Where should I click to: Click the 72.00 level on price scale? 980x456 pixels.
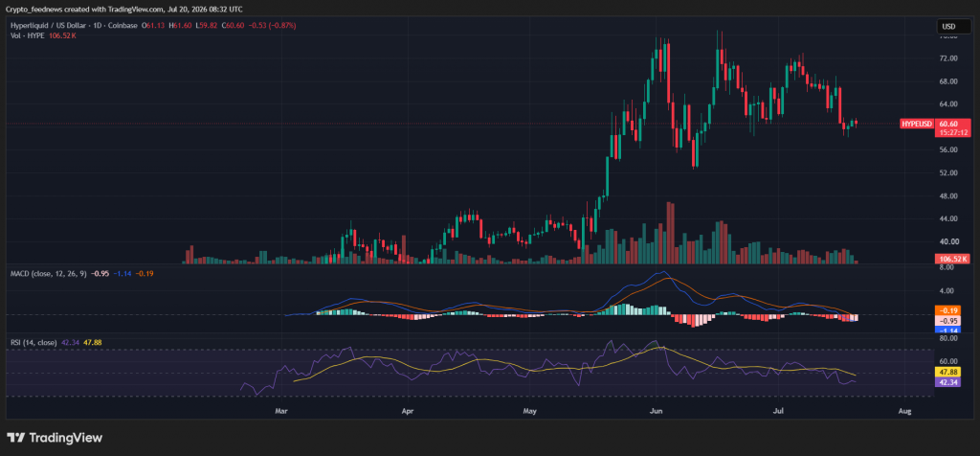949,58
